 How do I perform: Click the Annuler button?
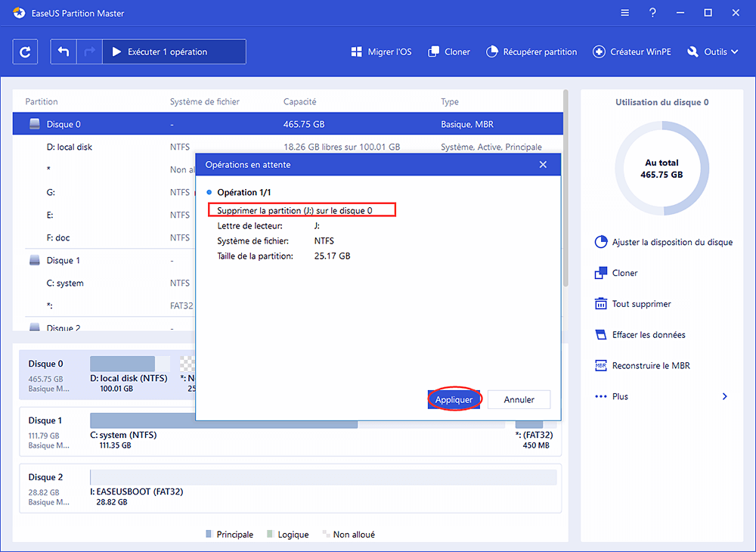click(x=519, y=400)
